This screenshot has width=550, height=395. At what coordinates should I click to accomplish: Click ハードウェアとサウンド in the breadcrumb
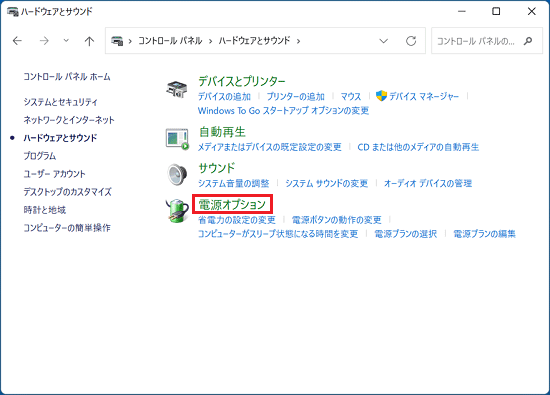[254, 41]
